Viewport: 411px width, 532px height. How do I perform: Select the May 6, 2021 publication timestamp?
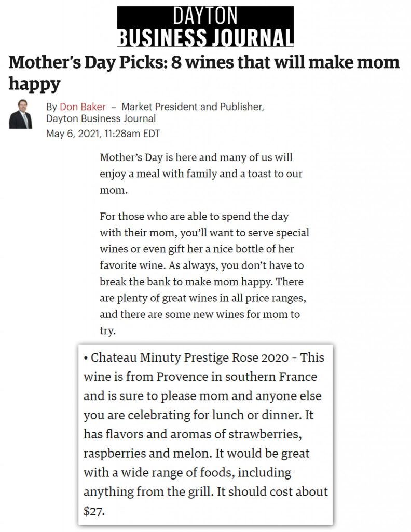coord(103,134)
